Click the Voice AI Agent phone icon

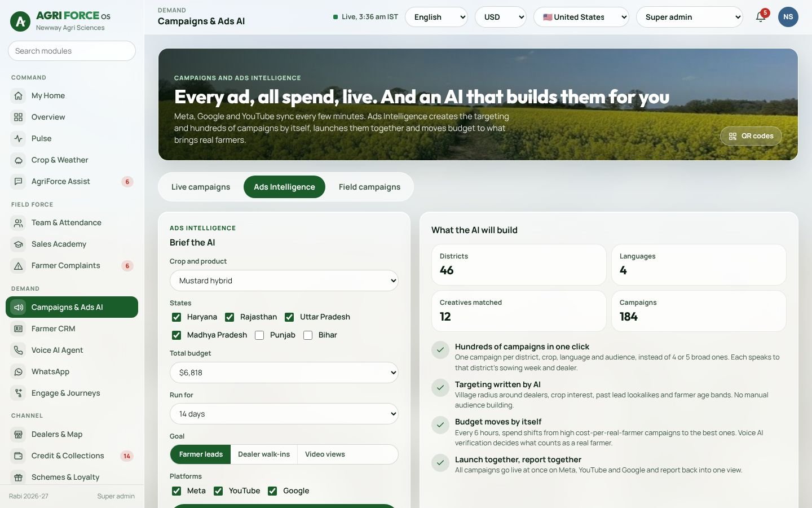tap(19, 351)
